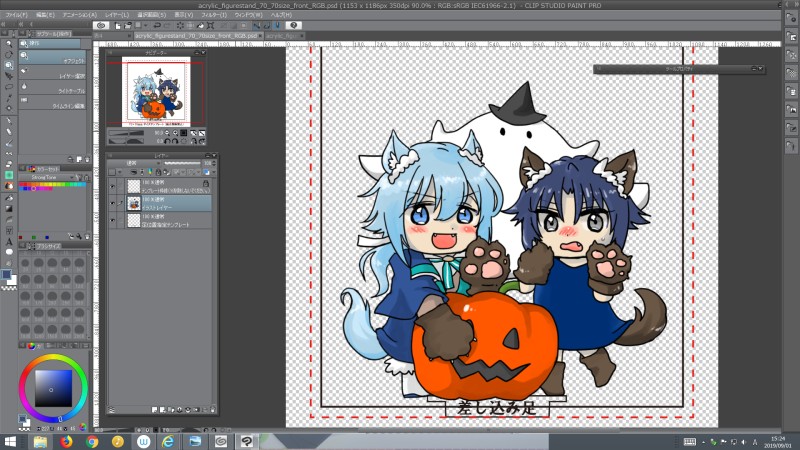Image resolution: width=800 pixels, height=450 pixels.
Task: Zoom out in Navigator panel
Action: point(167,133)
